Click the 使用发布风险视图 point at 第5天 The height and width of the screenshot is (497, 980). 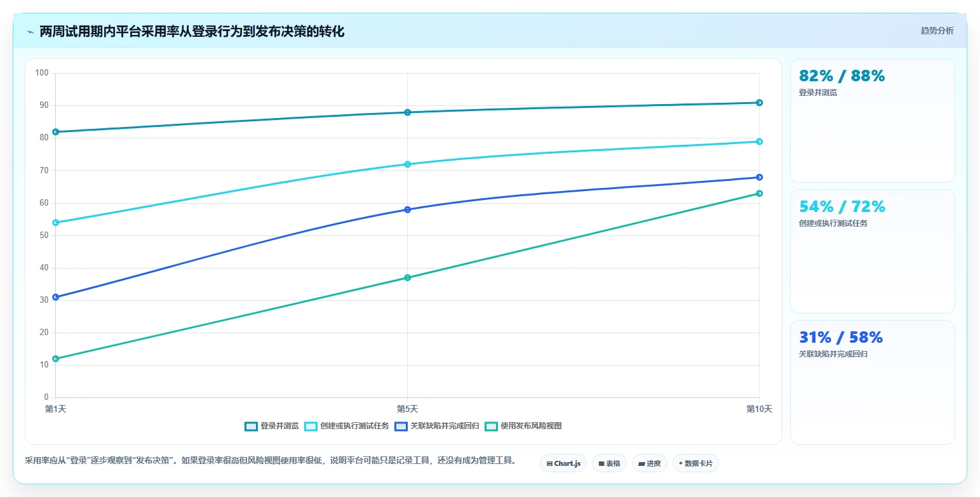tap(408, 277)
